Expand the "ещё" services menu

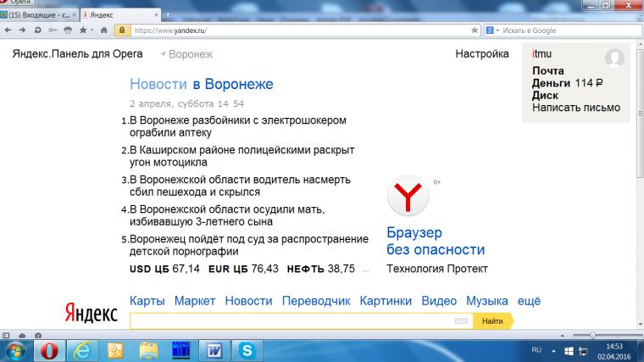pos(529,301)
